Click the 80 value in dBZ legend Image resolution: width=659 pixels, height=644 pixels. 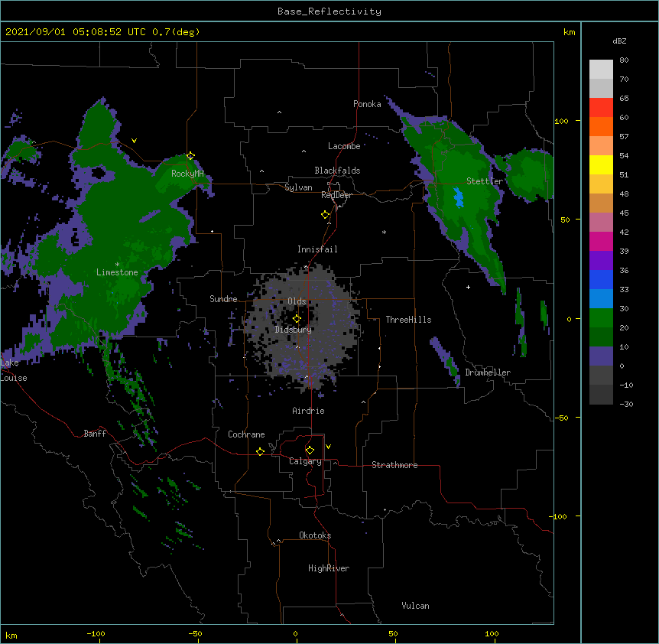pyautogui.click(x=624, y=60)
